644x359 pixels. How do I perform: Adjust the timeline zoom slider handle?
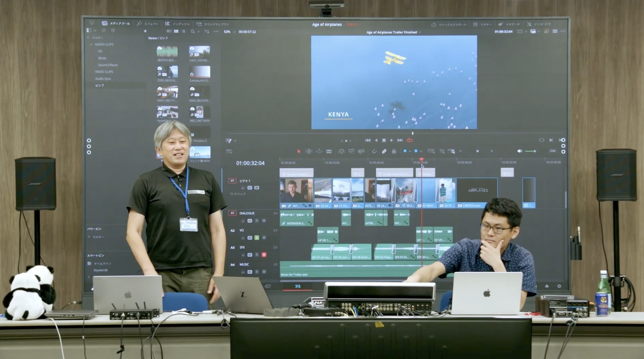click(x=478, y=151)
